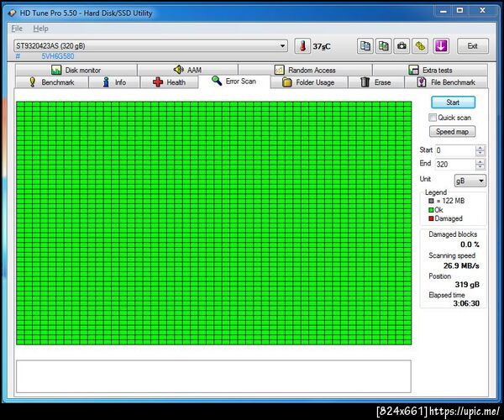Click the camera save screenshot icon
This screenshot has height=420, width=504.
(x=402, y=46)
